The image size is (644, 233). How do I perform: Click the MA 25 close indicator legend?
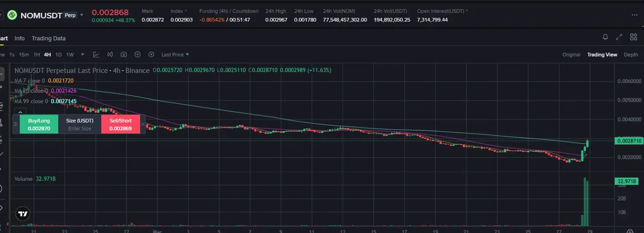[x=45, y=91]
